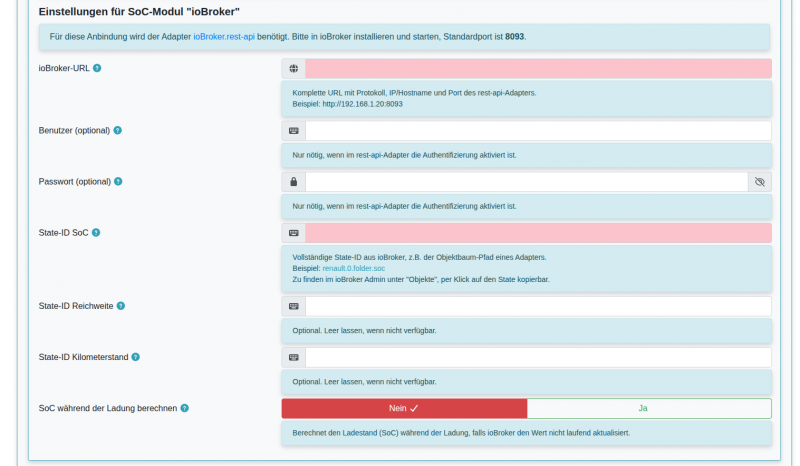Click the help icon next to ioBroker-URL
The width and height of the screenshot is (800, 466).
click(97, 68)
